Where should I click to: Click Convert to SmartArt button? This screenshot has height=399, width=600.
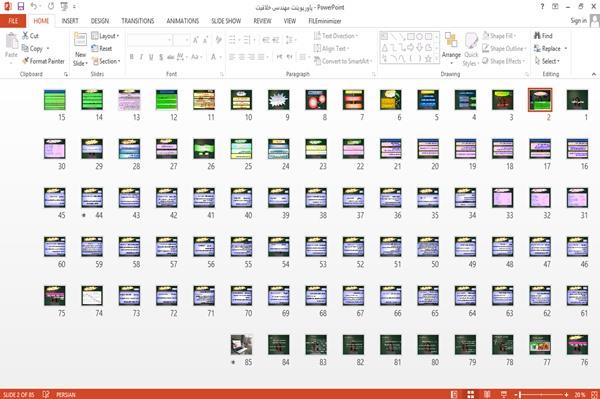click(x=343, y=61)
